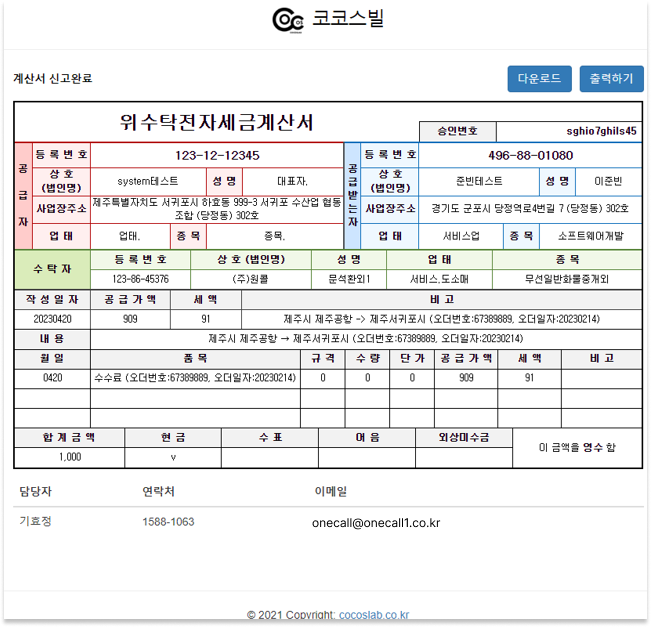Click the 계산서 신고완료 status label
Screen dimensions: 651x627
coord(52,78)
